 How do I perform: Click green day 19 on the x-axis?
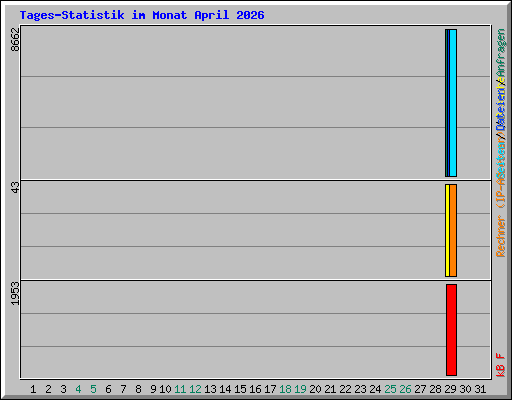(x=300, y=389)
